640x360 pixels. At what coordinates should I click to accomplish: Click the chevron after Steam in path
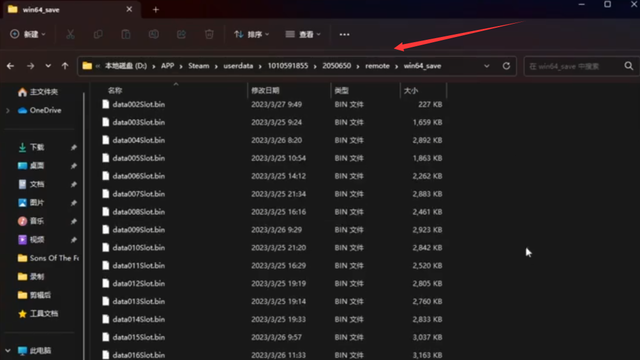[x=216, y=66]
